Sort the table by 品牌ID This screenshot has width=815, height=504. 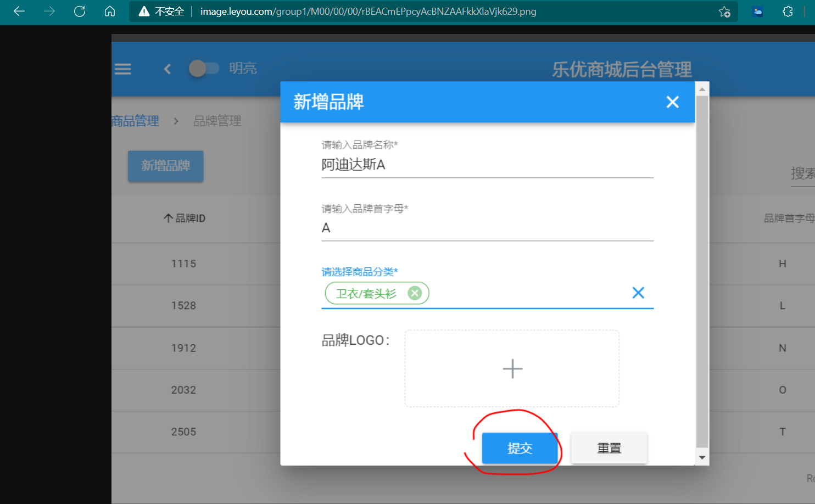(x=185, y=218)
